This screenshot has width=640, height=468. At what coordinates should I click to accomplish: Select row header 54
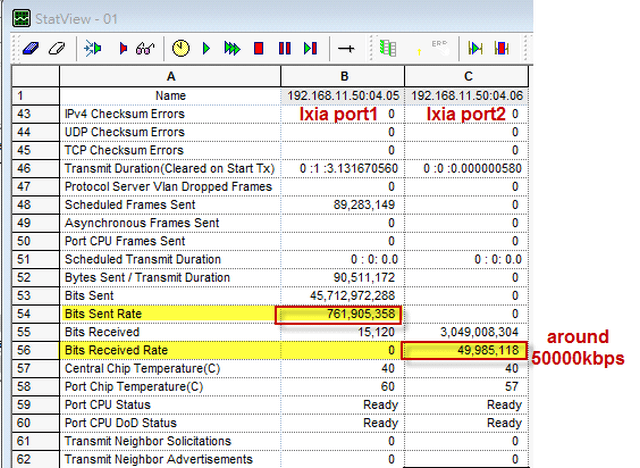tap(24, 314)
